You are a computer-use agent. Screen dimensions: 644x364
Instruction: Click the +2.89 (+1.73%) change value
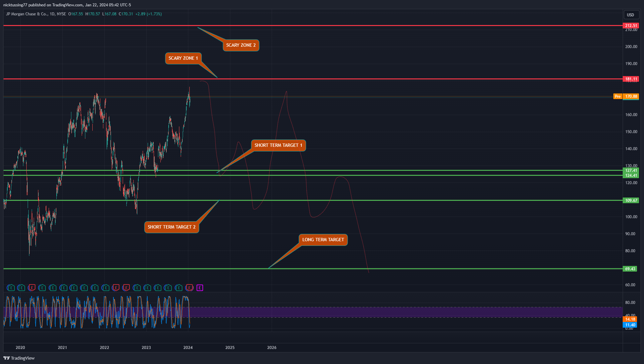[149, 14]
